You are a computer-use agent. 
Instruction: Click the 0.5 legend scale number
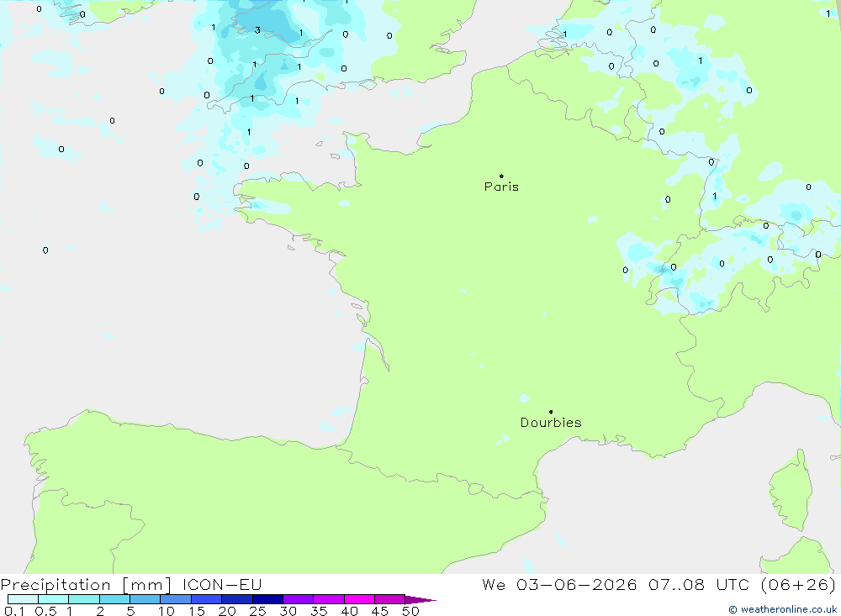[x=45, y=611]
